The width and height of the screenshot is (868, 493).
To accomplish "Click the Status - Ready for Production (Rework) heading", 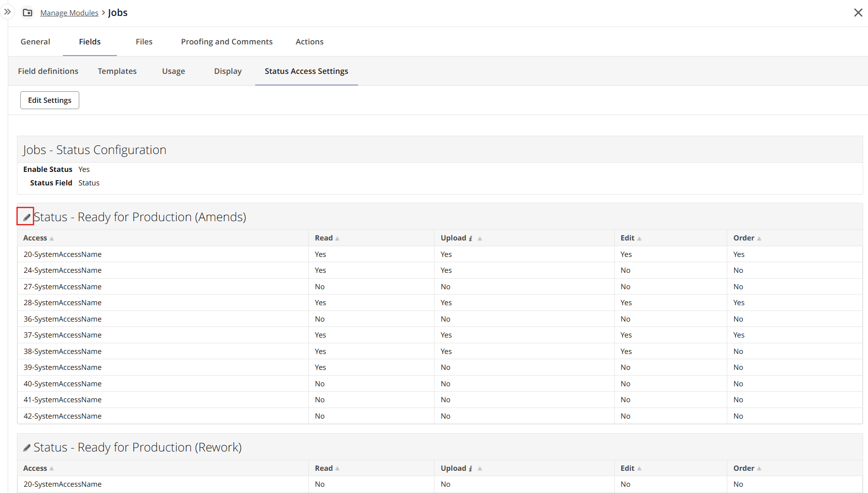I will (138, 448).
